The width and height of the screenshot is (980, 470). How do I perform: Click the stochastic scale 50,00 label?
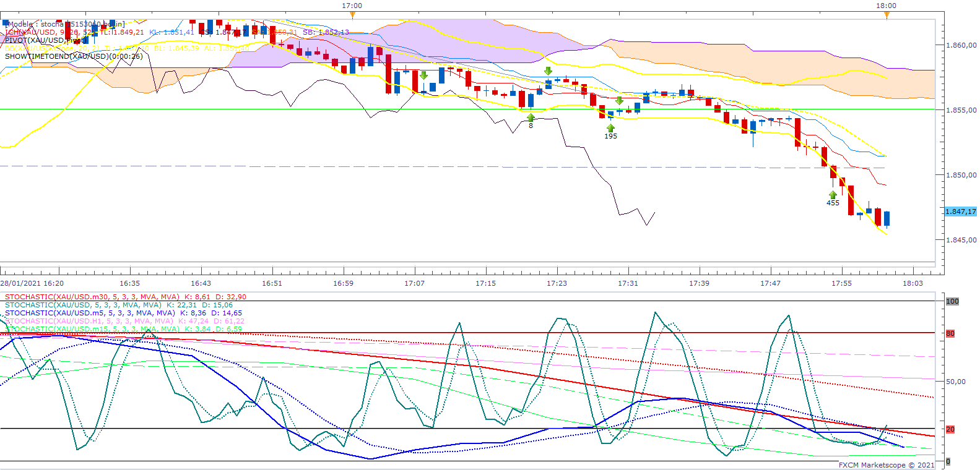click(x=956, y=382)
